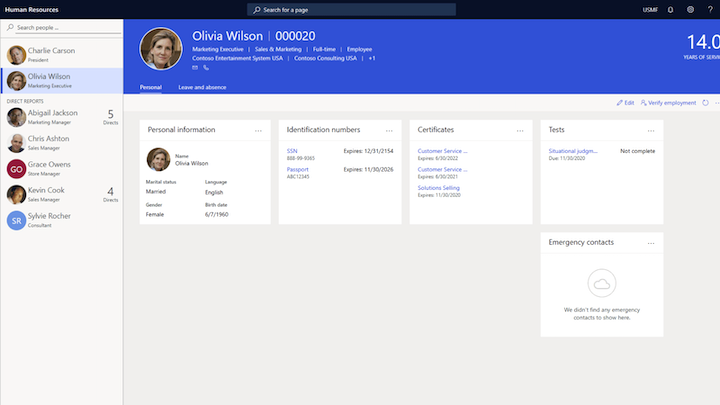The width and height of the screenshot is (720, 405).
Task: Open Personal information card options menu
Action: pos(258,130)
